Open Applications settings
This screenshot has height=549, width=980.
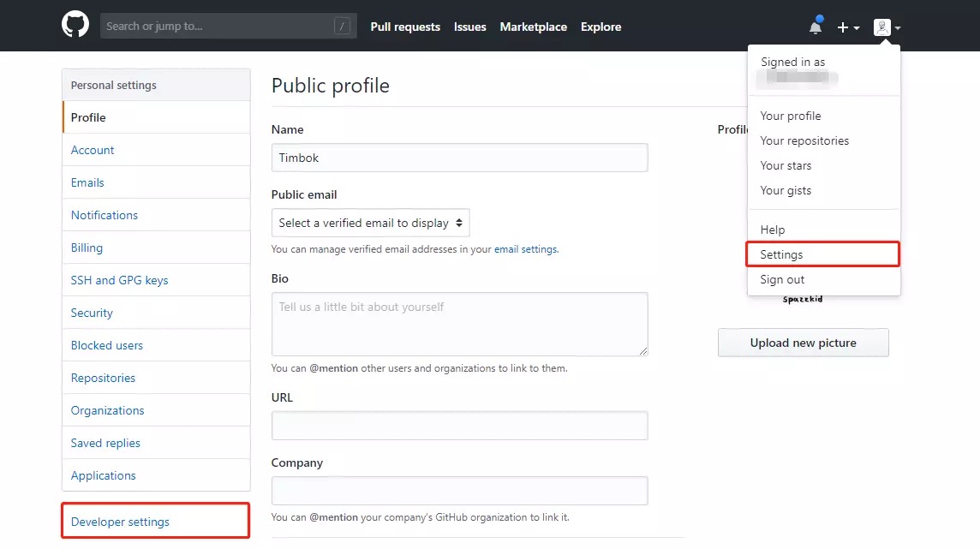[x=156, y=474]
